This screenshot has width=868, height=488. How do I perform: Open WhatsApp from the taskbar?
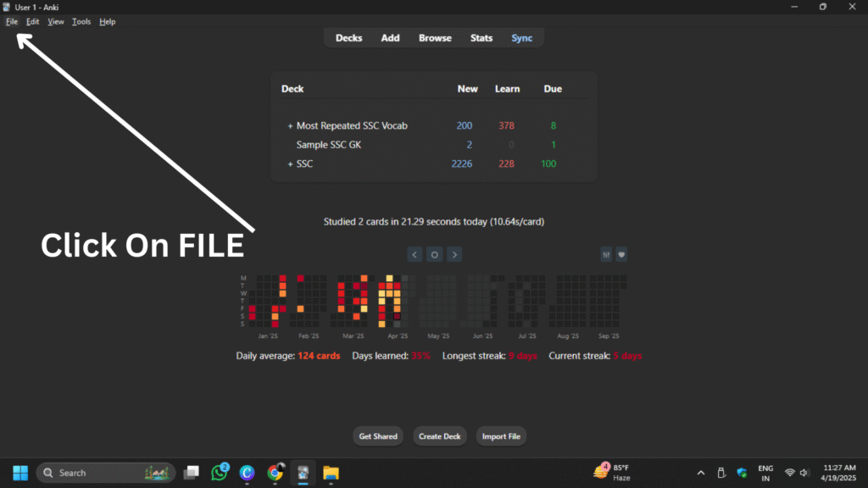(x=220, y=473)
